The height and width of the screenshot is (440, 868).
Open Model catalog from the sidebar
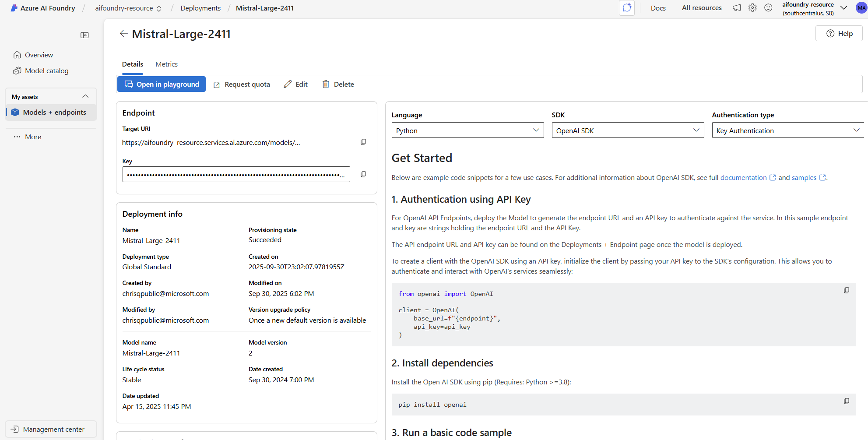pos(46,71)
